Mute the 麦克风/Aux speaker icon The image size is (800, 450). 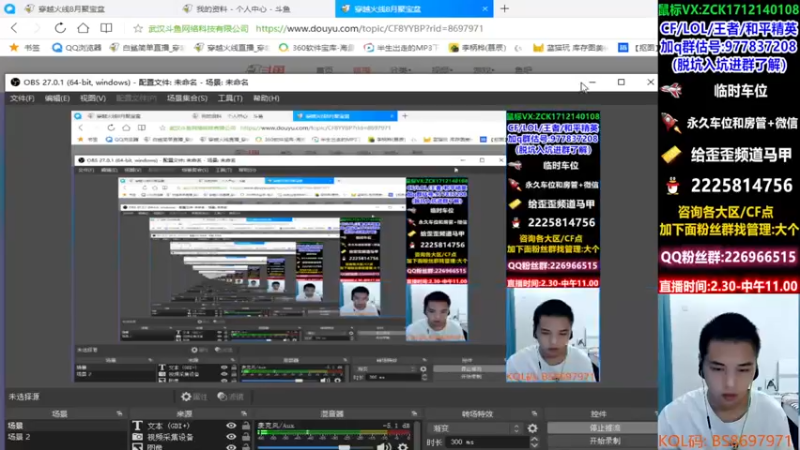pos(384,447)
